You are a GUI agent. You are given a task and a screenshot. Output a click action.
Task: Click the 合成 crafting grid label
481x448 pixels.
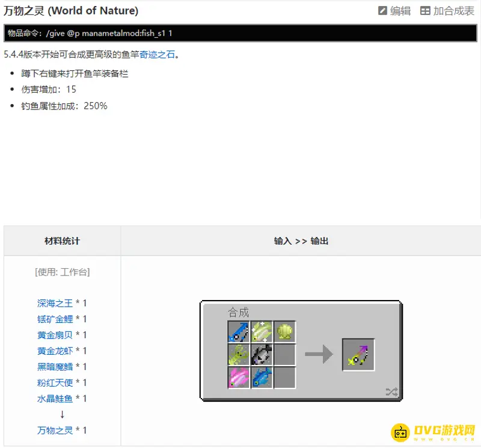coord(238,312)
